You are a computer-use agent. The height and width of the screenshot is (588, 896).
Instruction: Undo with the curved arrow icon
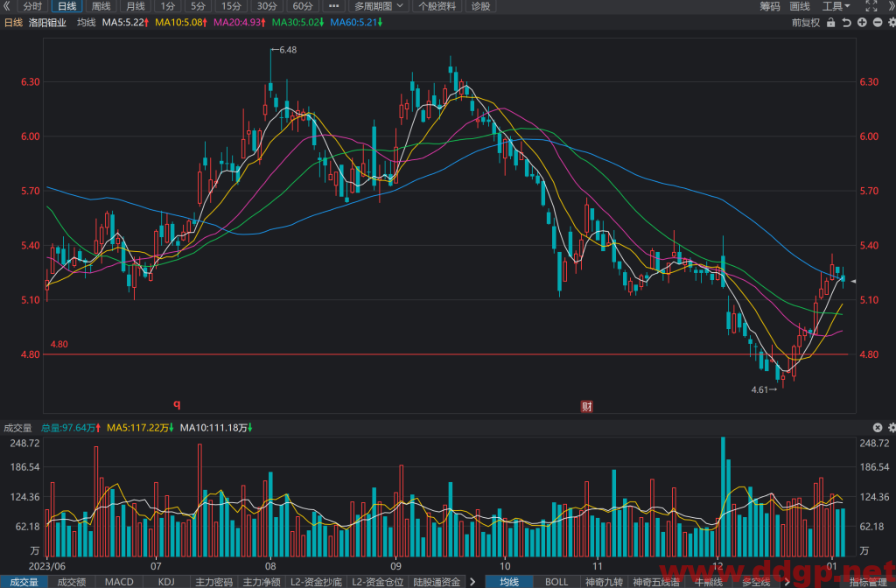pyautogui.click(x=846, y=23)
